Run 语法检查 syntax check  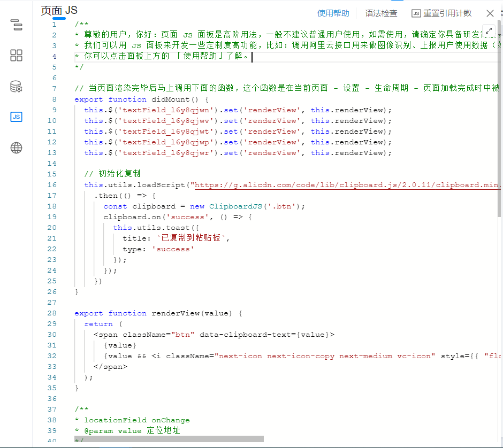(x=381, y=13)
